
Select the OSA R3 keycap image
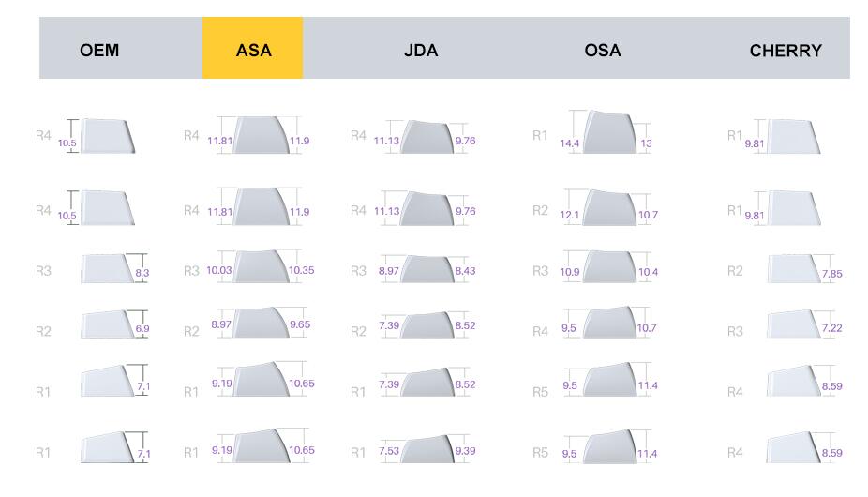coord(609,267)
